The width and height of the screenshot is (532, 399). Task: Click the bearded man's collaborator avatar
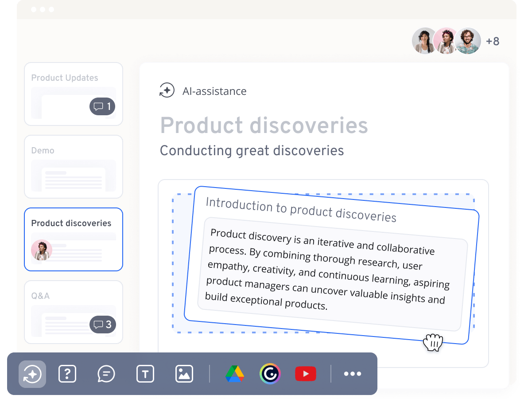tap(468, 41)
